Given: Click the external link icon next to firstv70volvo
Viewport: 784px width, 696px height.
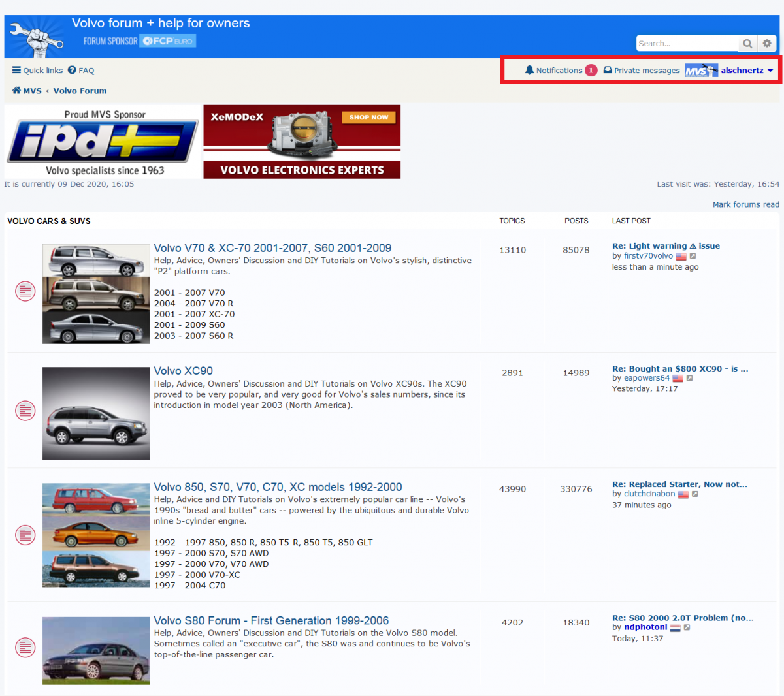Looking at the screenshot, I should 693,256.
